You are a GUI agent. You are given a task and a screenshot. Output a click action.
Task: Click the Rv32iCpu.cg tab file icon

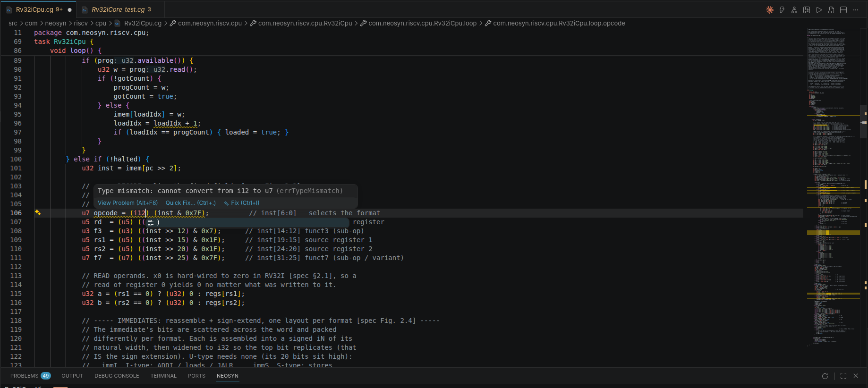9,9
